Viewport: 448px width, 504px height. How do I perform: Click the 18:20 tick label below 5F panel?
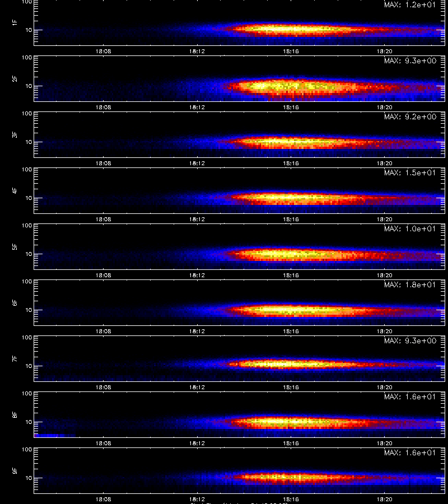[x=384, y=275]
